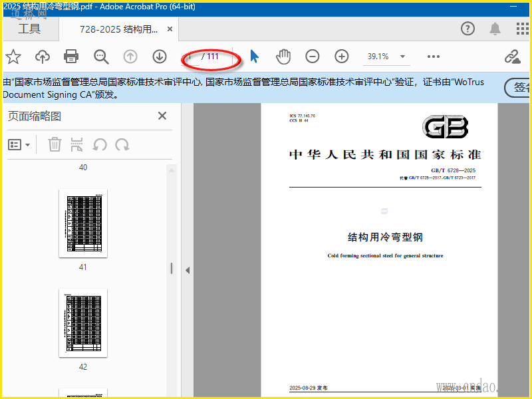Close the 页面缩略图 thumbnails panel
Viewport: 532px width, 399px height.
coord(162,116)
